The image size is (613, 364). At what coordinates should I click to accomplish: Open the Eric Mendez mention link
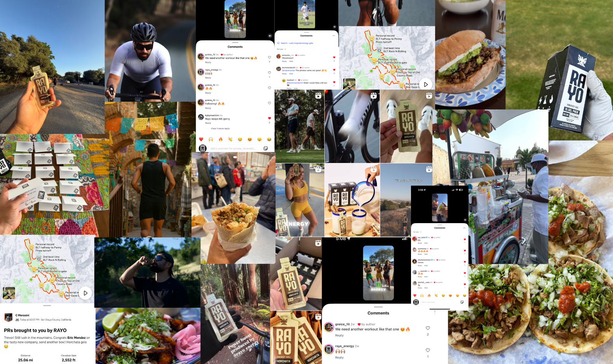pyautogui.click(x=77, y=338)
